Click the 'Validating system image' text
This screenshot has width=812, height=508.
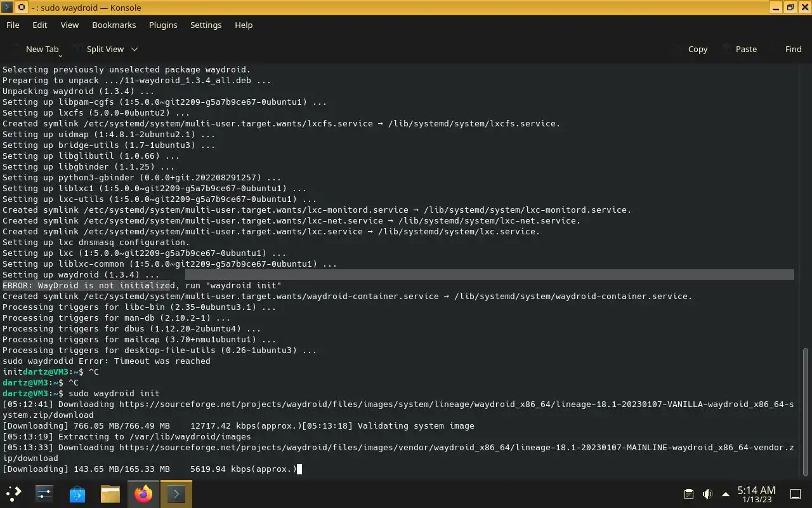pos(416,425)
